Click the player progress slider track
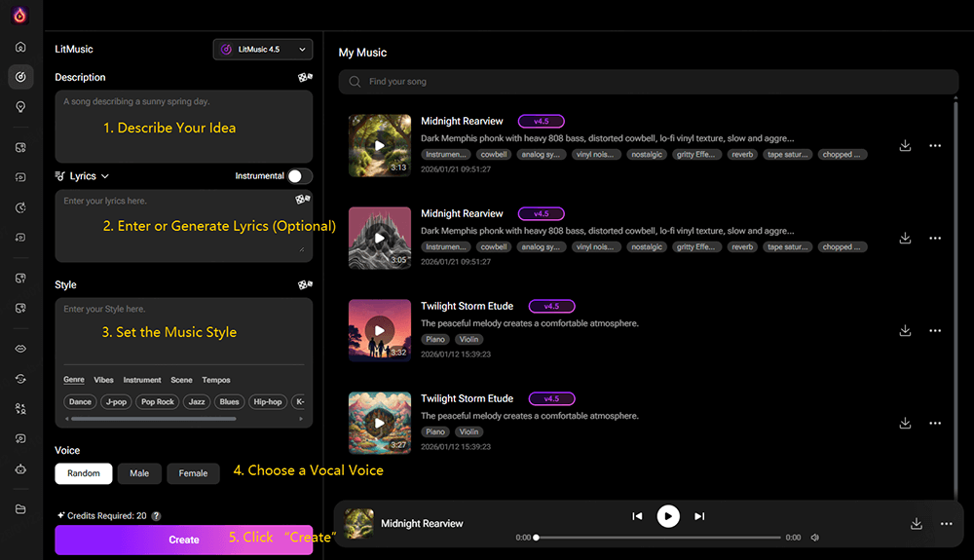The width and height of the screenshot is (974, 560). coord(657,538)
